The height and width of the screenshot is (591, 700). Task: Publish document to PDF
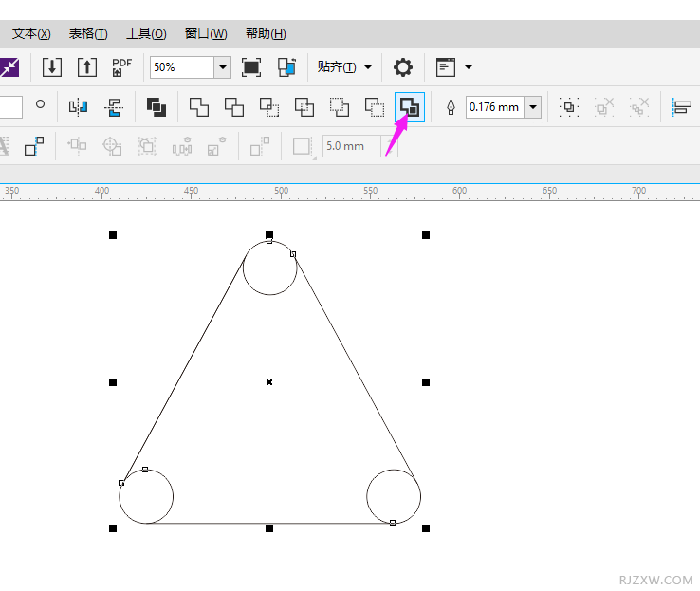(121, 67)
